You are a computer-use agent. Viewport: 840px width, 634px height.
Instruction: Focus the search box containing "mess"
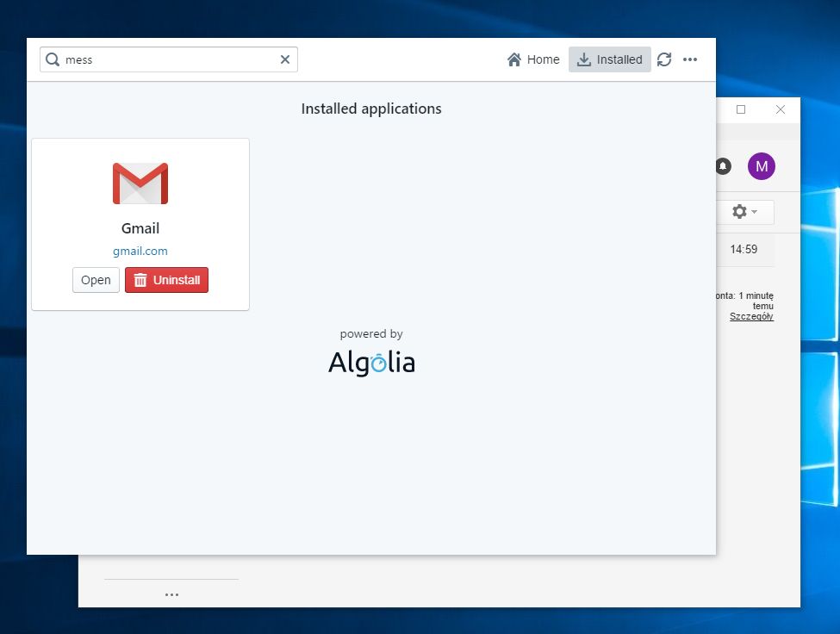pos(169,59)
